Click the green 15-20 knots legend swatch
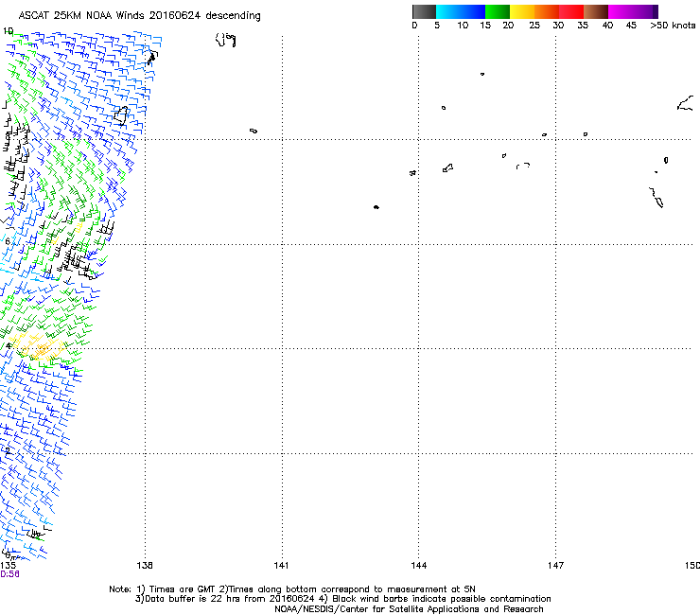 click(498, 11)
